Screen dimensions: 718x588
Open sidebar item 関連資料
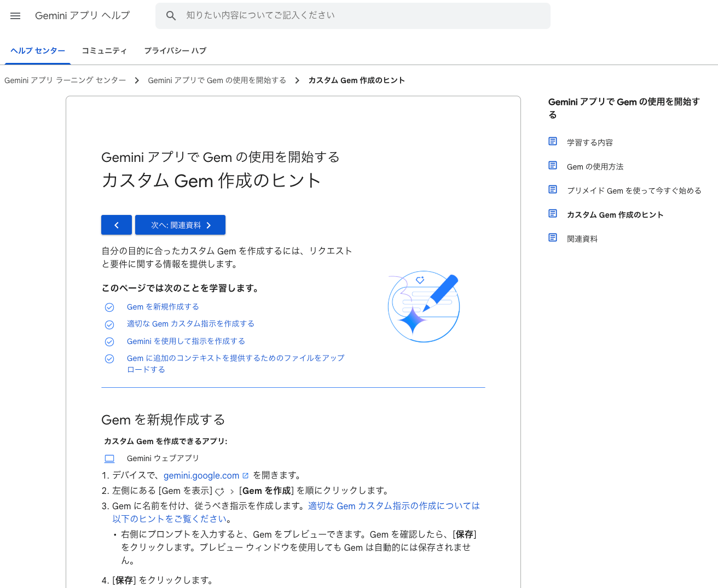coord(582,238)
